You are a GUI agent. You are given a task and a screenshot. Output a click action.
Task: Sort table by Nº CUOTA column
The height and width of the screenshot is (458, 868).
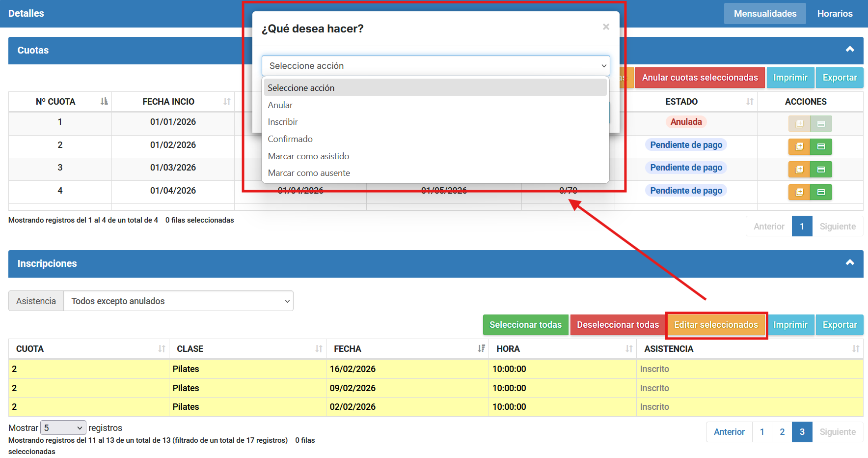pyautogui.click(x=104, y=102)
